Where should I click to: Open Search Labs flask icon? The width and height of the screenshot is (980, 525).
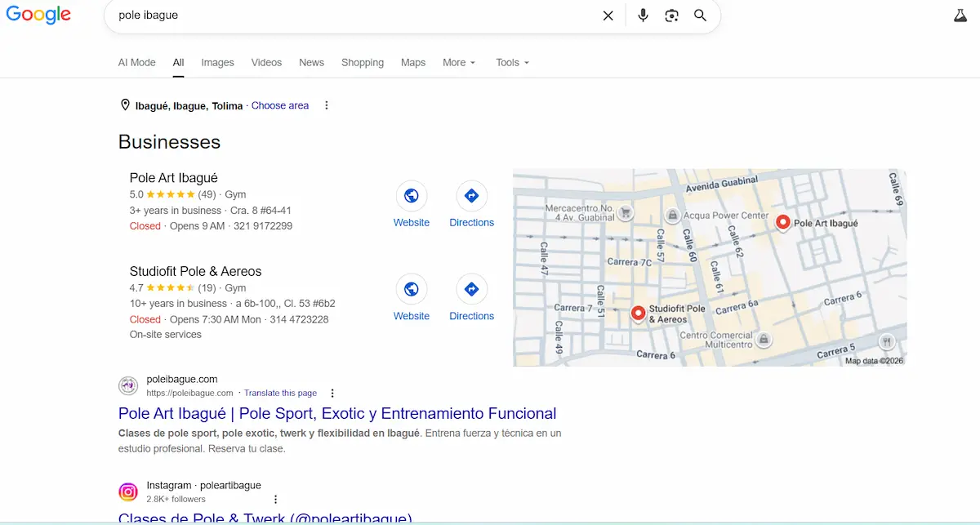click(x=960, y=16)
